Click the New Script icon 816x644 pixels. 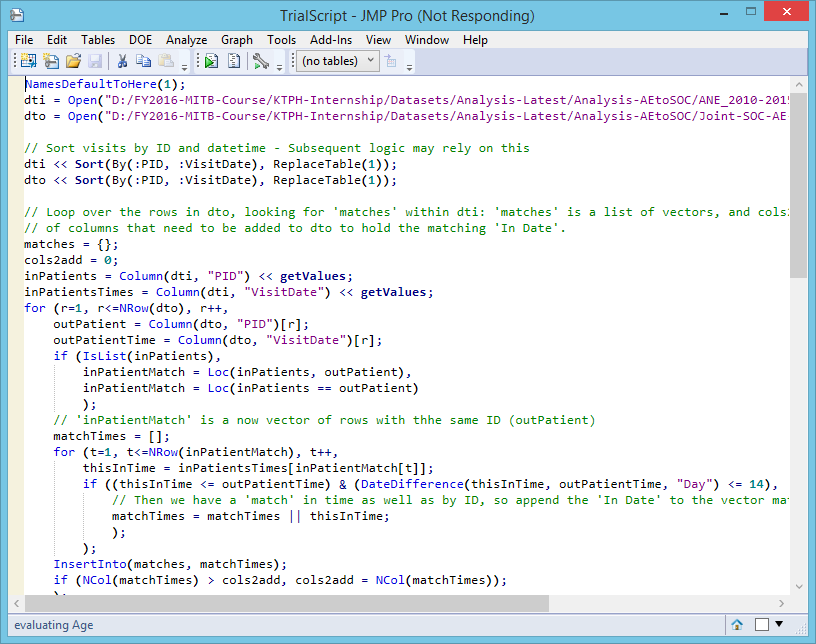point(51,61)
